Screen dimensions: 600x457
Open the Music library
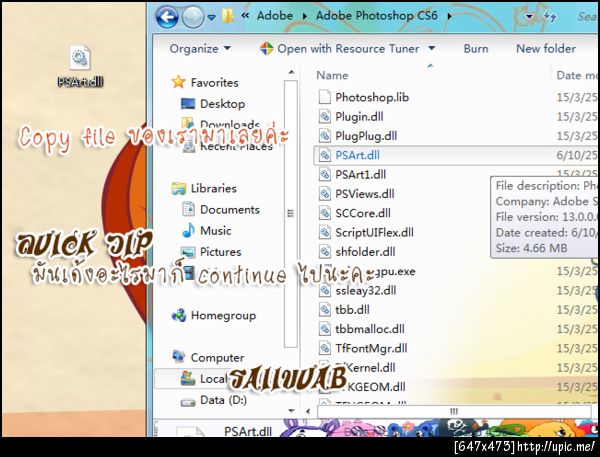[x=215, y=230]
